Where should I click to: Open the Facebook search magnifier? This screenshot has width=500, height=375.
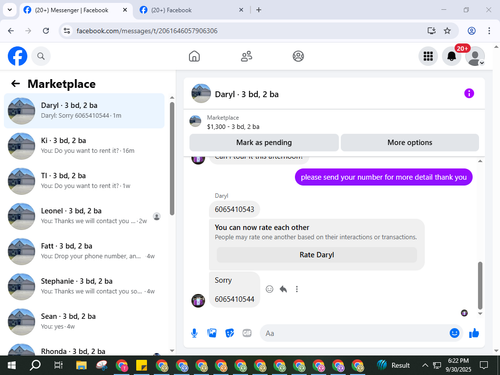tap(41, 56)
